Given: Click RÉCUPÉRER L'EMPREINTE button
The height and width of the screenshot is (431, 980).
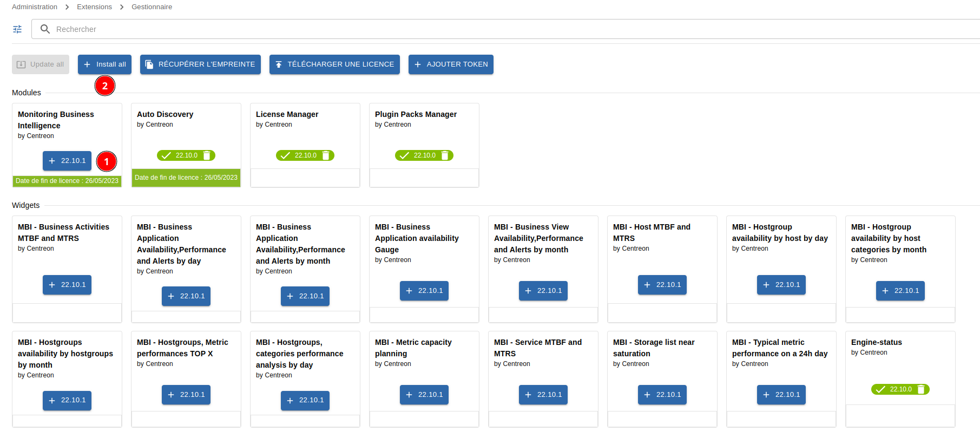Looking at the screenshot, I should [x=200, y=64].
